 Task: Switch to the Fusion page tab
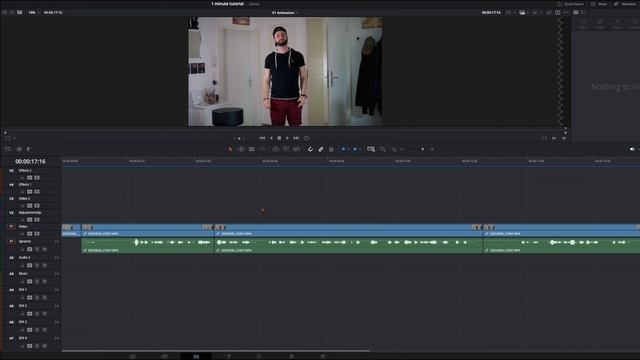point(228,356)
